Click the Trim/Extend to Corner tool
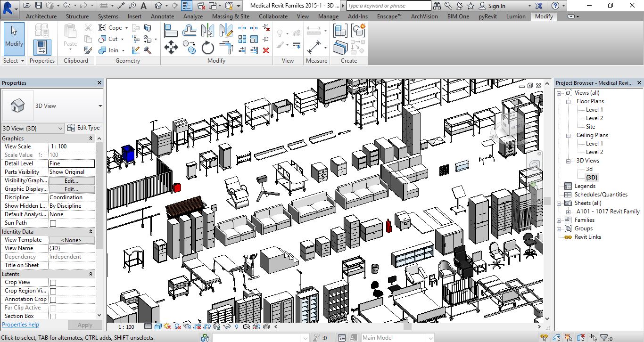The height and width of the screenshot is (342, 644). point(226,48)
